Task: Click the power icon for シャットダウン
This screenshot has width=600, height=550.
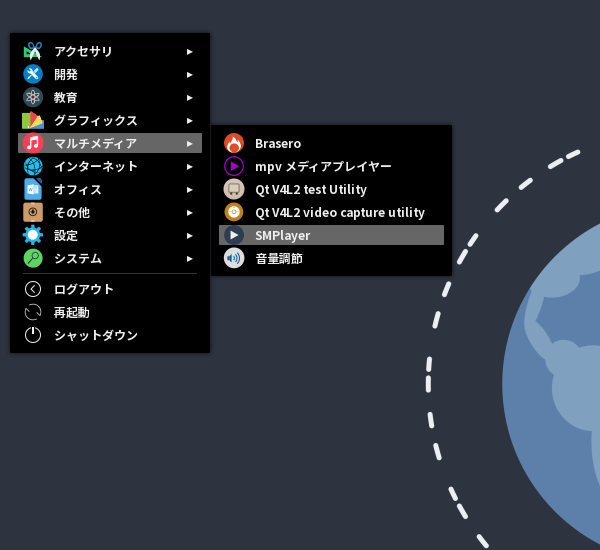Action: click(33, 335)
